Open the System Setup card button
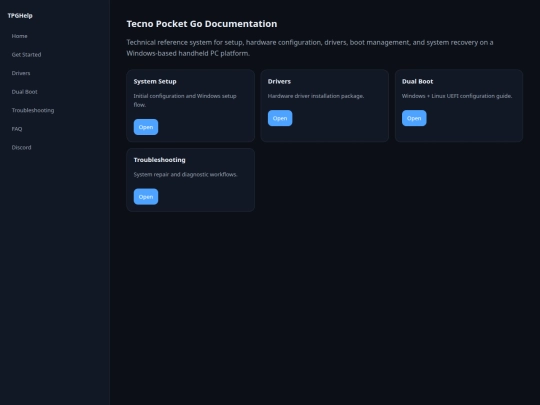540x405 pixels. click(x=146, y=127)
